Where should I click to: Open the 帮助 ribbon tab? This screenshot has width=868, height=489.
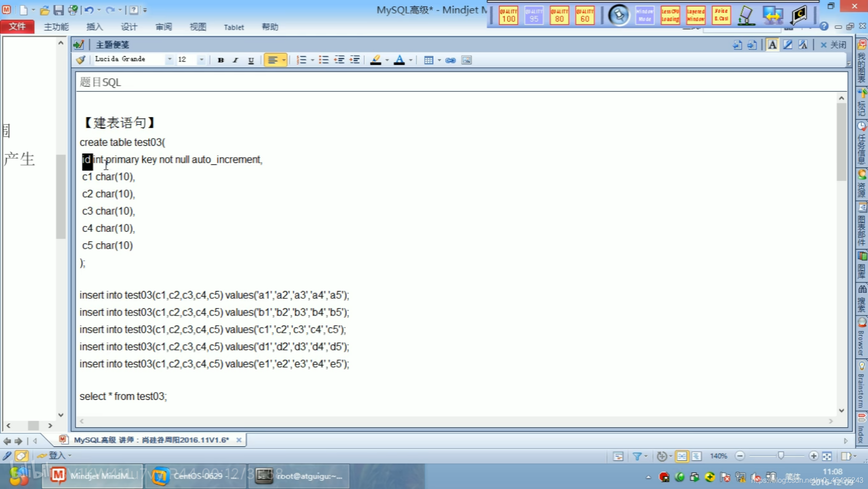pyautogui.click(x=270, y=27)
